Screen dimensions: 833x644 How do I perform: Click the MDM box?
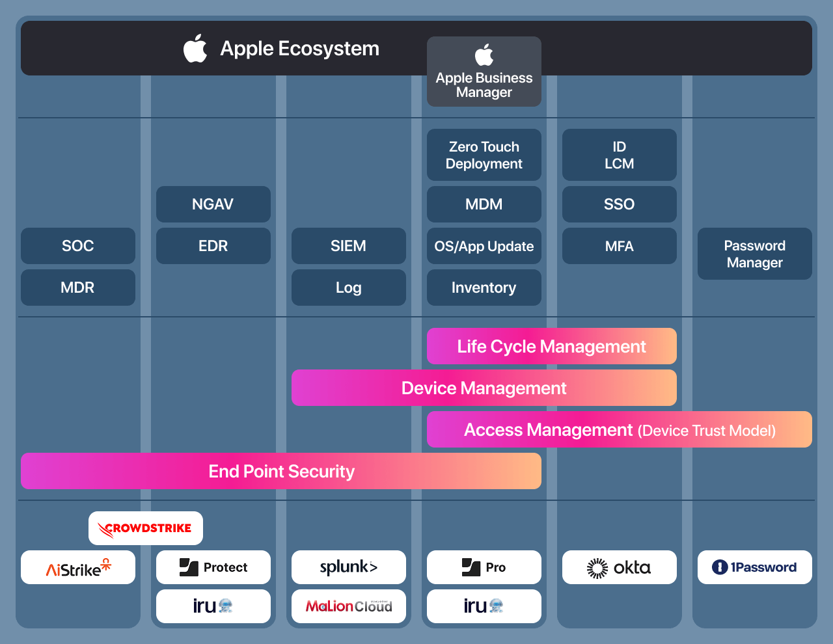pyautogui.click(x=484, y=204)
